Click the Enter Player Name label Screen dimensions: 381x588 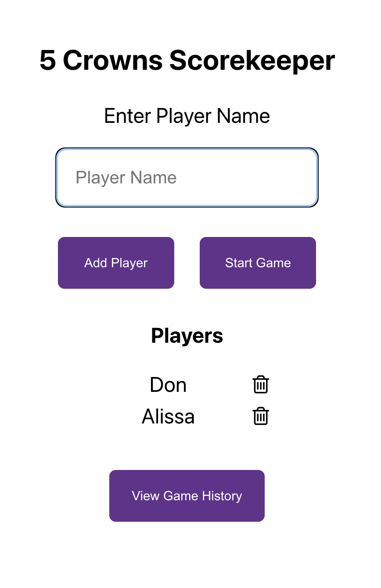[187, 116]
